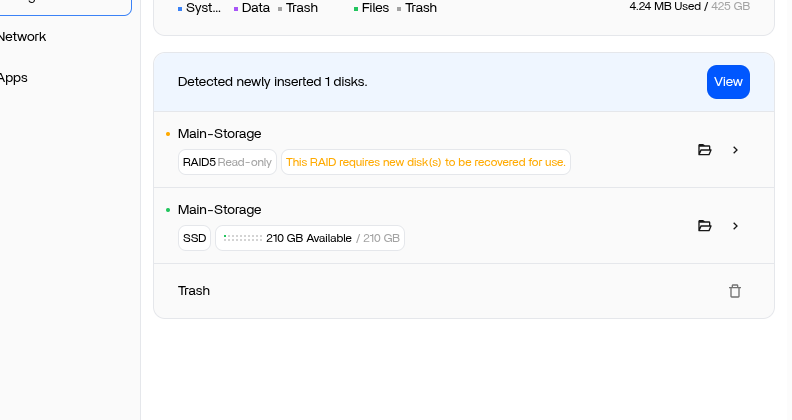Click the blue Syst... legend marker
Image resolution: width=792 pixels, height=420 pixels.
point(180,9)
